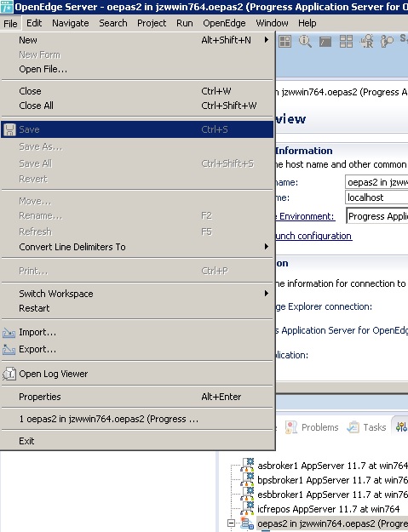Click the dark console window toolbar icon
The height and width of the screenshot is (532, 408).
pyautogui.click(x=325, y=42)
